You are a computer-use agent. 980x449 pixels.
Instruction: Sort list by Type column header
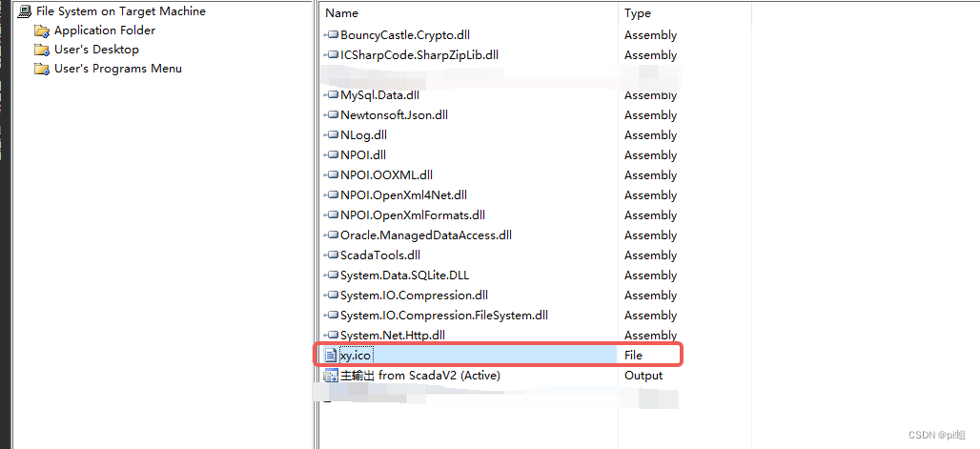pyautogui.click(x=638, y=12)
